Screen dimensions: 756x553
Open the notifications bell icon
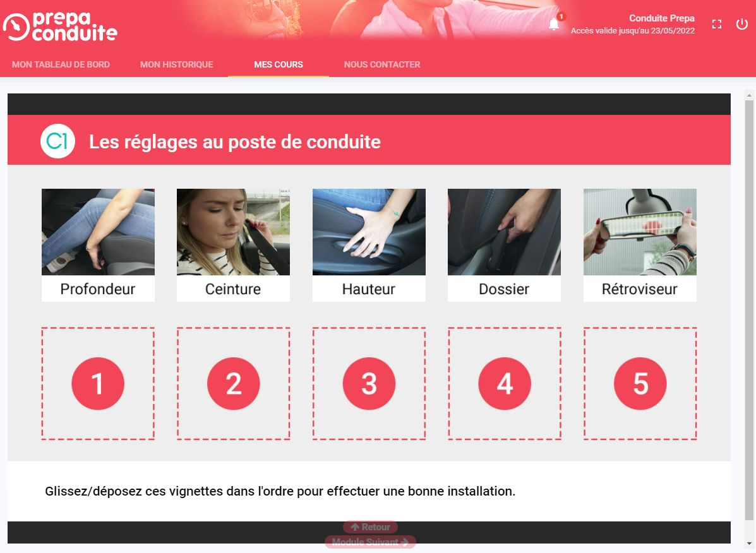pyautogui.click(x=554, y=24)
